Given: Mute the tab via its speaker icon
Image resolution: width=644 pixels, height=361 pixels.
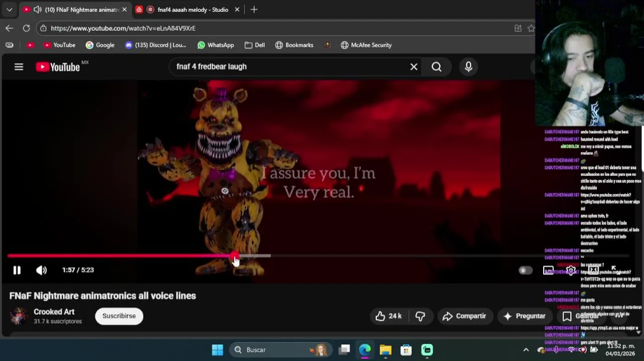Looking at the screenshot, I should pos(38,10).
